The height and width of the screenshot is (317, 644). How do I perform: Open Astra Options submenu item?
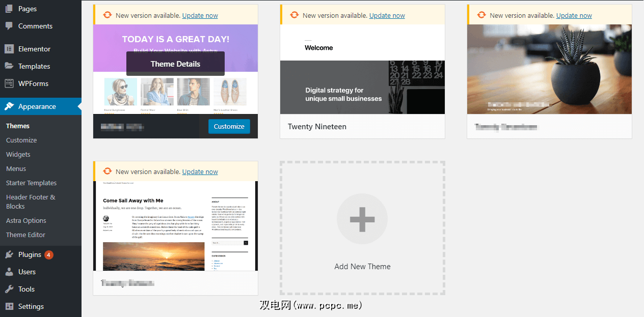[26, 220]
